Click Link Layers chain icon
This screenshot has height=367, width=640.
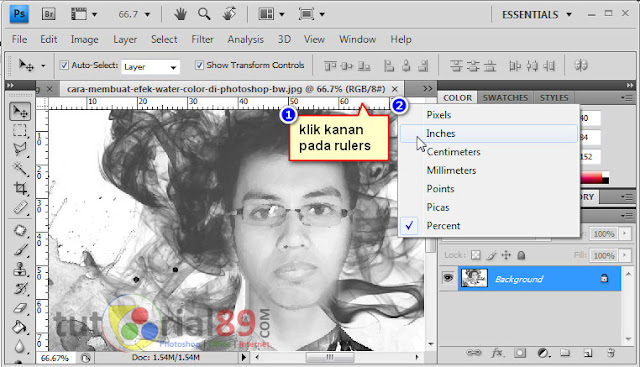pyautogui.click(x=473, y=353)
